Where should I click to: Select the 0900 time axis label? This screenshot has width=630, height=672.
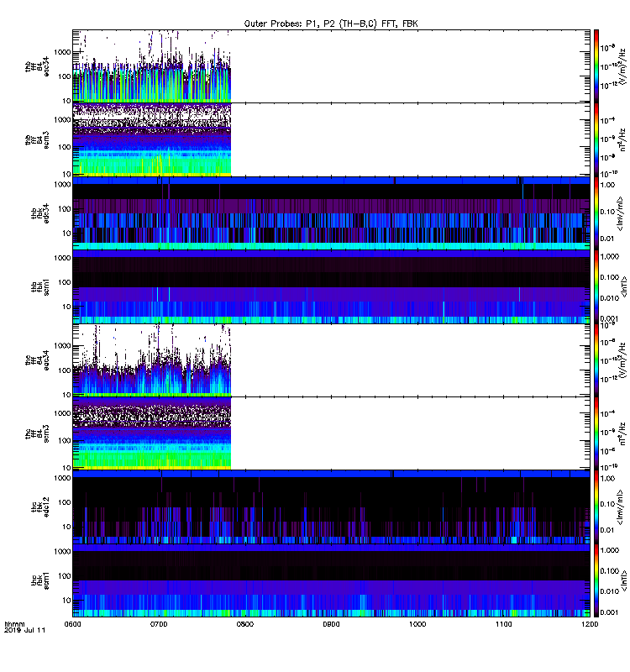331,624
